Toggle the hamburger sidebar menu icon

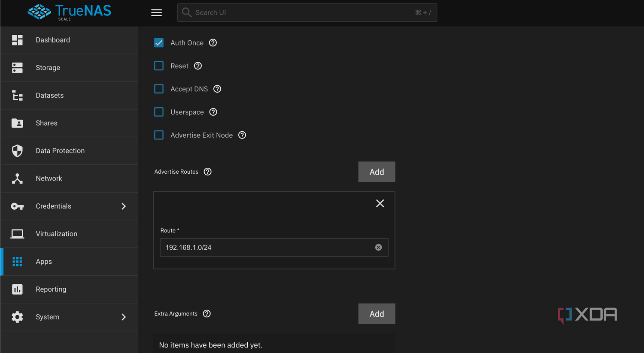tap(156, 12)
